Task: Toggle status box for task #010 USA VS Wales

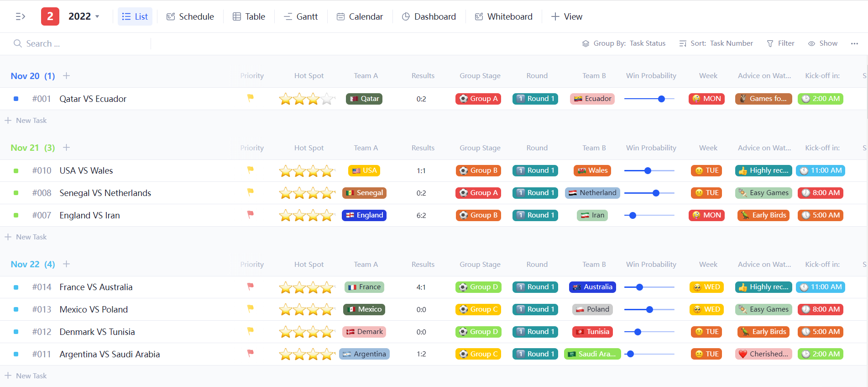Action: coord(16,170)
